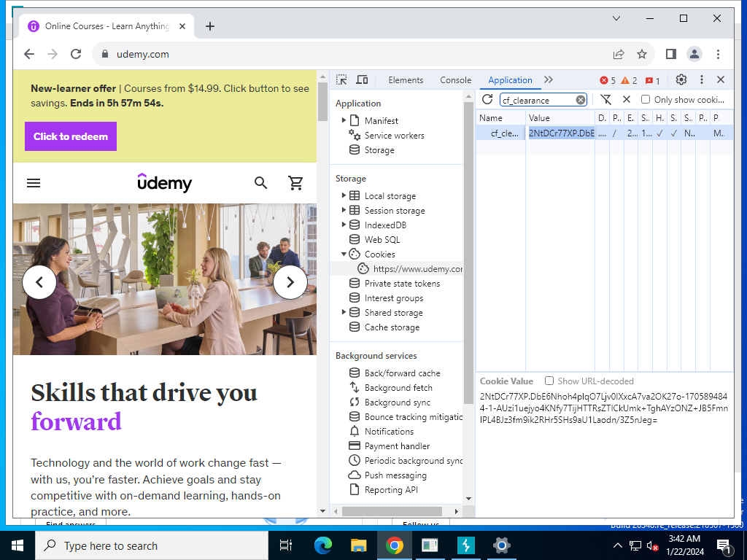Viewport: 747px width, 560px height.
Task: Expand the Local storage tree node
Action: [x=344, y=195]
